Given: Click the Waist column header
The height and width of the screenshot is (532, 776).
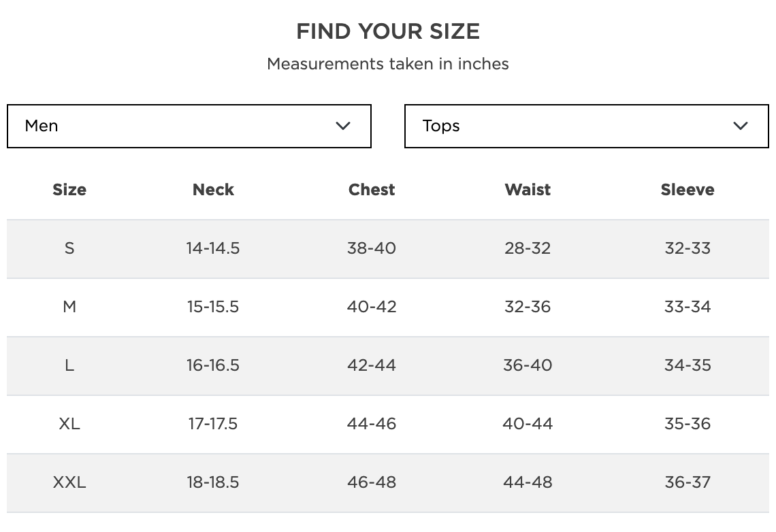Looking at the screenshot, I should (528, 190).
